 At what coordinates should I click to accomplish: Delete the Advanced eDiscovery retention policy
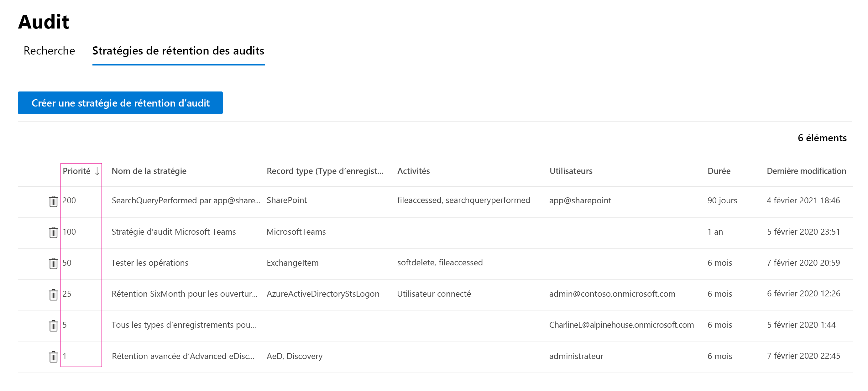tap(53, 356)
